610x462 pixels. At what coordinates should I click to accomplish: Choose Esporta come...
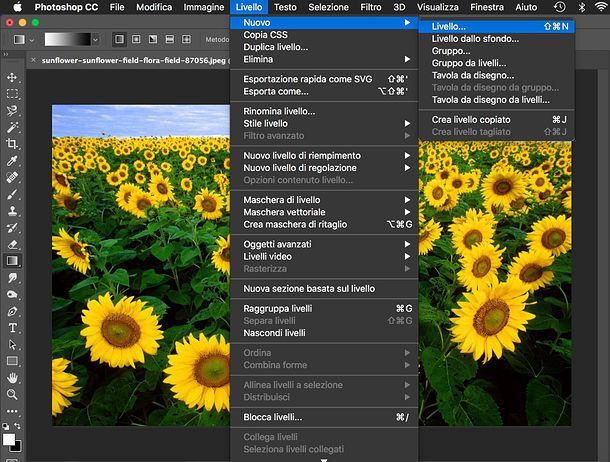tap(324, 91)
